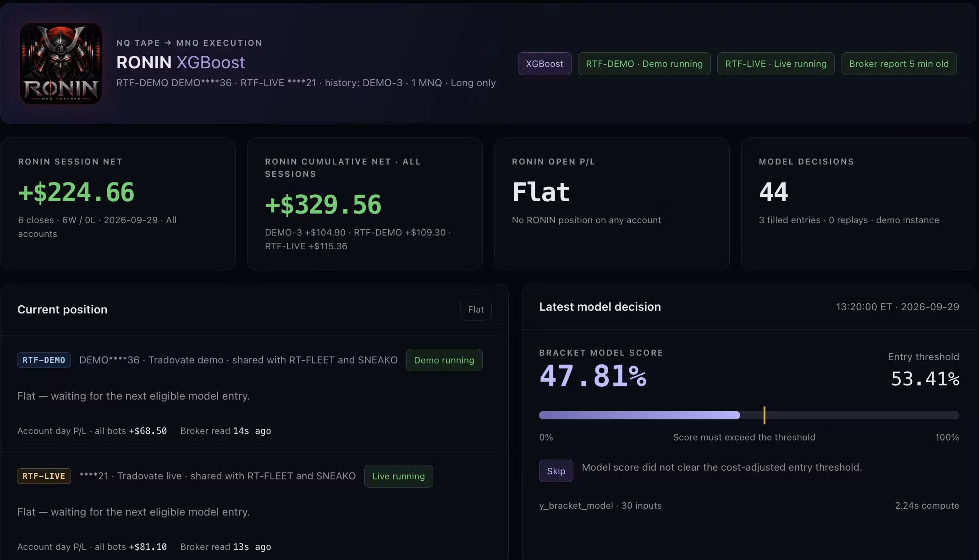Click the RTF-DEMO account tag
The height and width of the screenshot is (560, 979).
point(44,360)
